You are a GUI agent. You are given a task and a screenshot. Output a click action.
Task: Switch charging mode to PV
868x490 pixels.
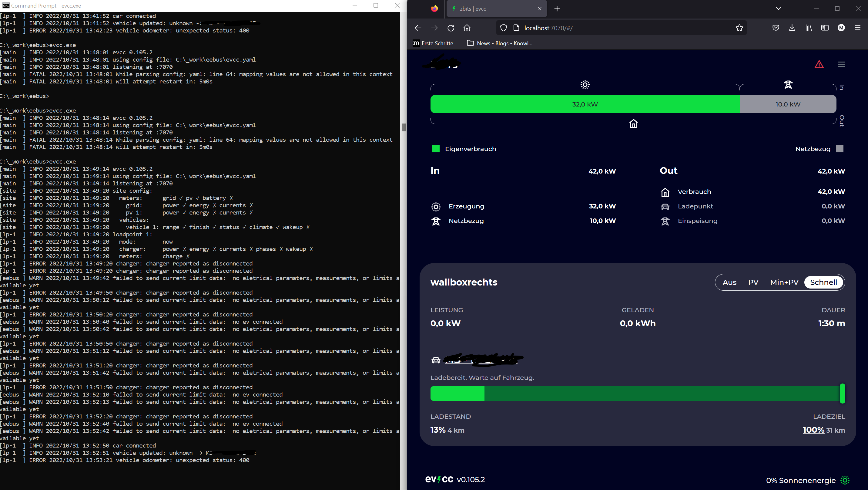(x=754, y=282)
